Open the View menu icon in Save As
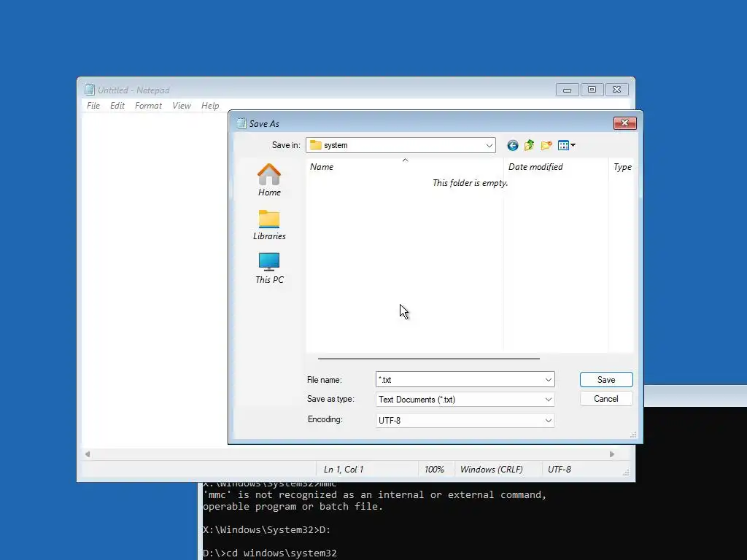This screenshot has width=747, height=560. pyautogui.click(x=566, y=145)
